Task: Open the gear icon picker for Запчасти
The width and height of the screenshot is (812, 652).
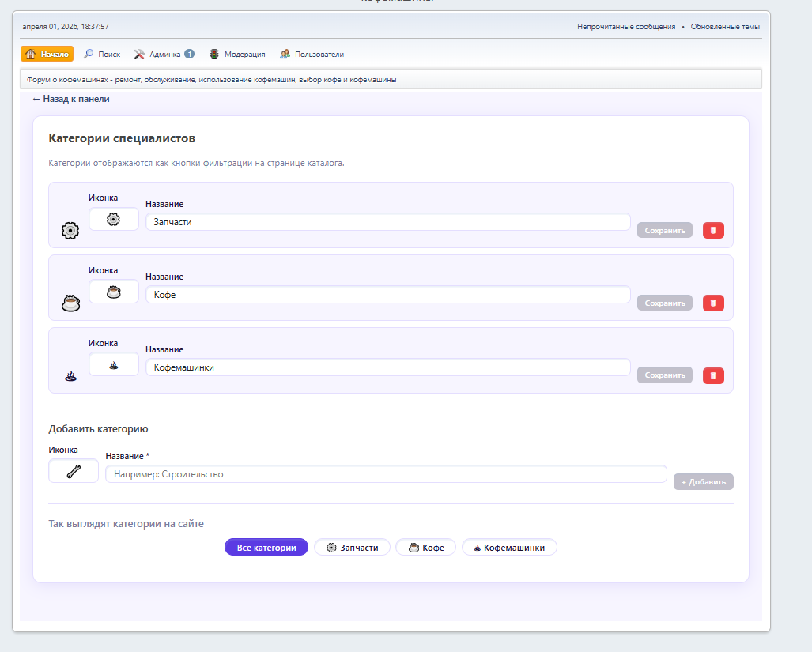Action: click(113, 220)
